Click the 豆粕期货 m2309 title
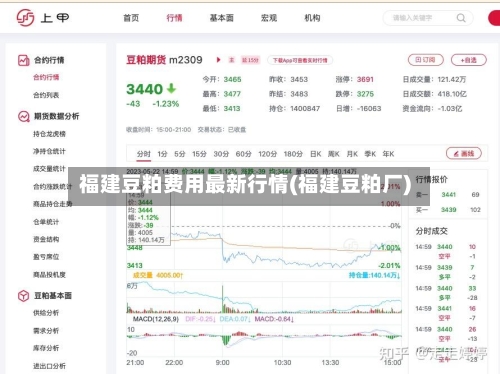 (x=164, y=60)
